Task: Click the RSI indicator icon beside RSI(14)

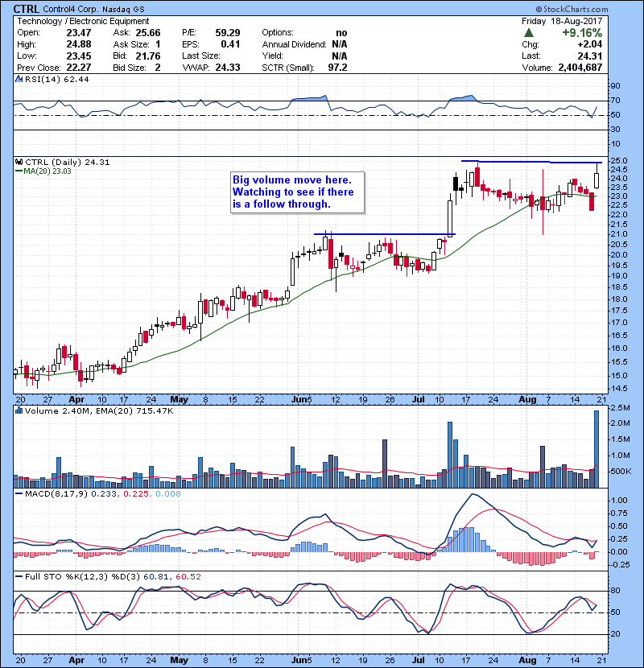Action: click(x=19, y=79)
